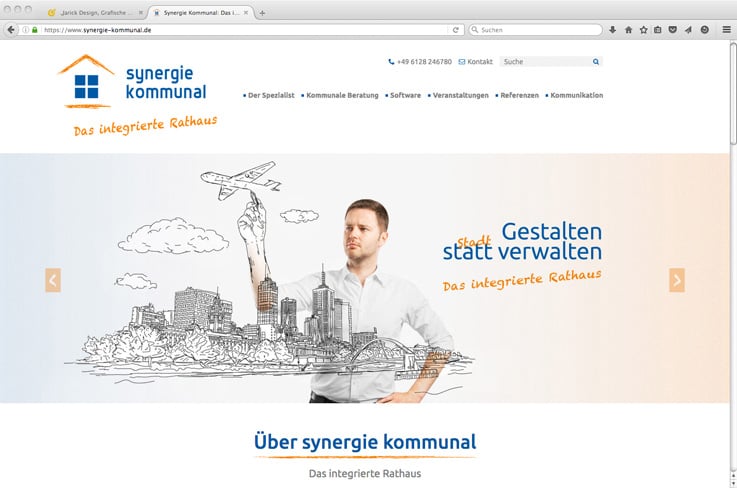
Task: Click the synergie kommunal logo text
Action: [x=166, y=83]
